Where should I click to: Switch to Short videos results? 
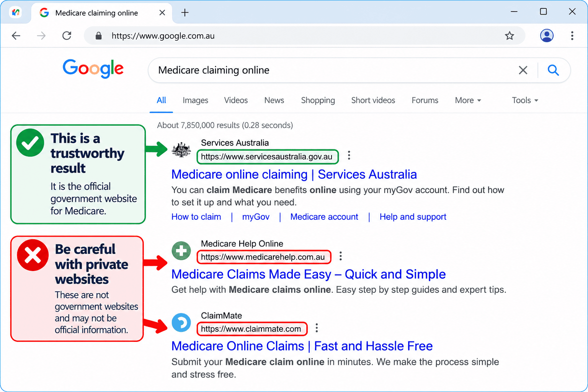(x=373, y=100)
